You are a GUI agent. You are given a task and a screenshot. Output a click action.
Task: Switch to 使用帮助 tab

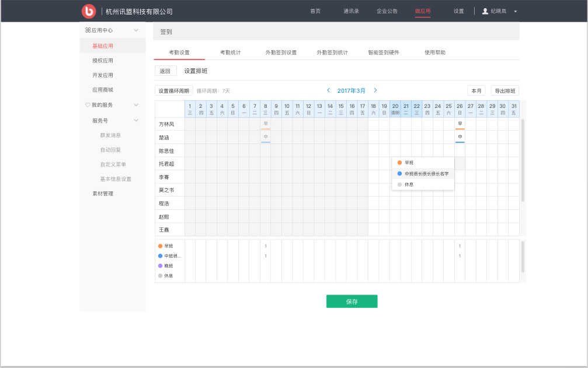coord(435,52)
